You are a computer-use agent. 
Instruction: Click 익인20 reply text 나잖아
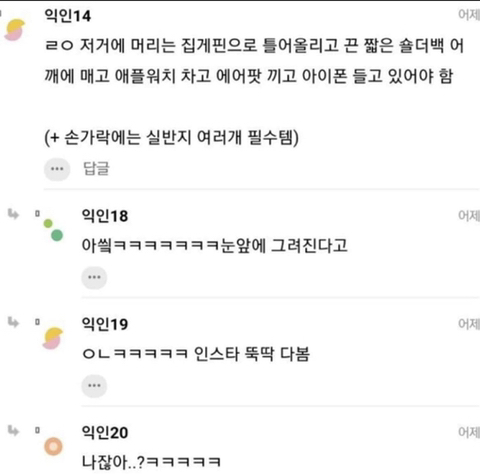[151, 462]
